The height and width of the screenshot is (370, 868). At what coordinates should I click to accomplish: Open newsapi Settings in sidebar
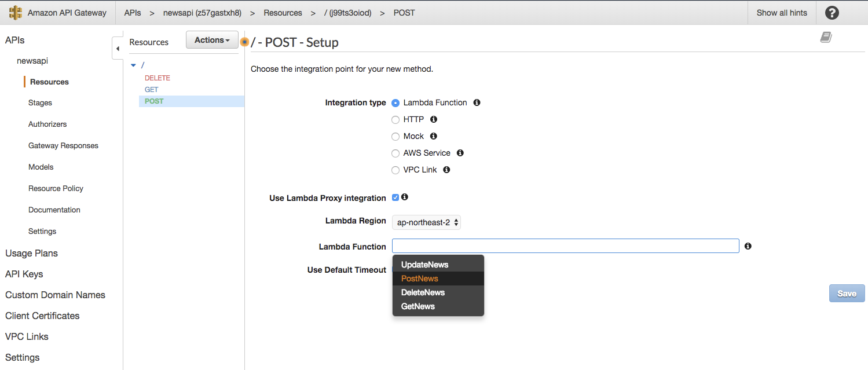[42, 232]
